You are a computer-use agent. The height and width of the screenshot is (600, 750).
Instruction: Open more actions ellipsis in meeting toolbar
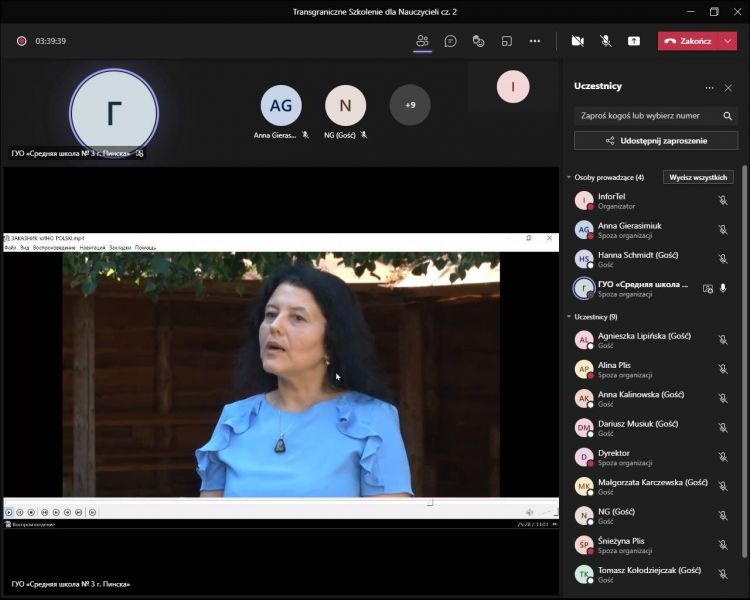535,41
